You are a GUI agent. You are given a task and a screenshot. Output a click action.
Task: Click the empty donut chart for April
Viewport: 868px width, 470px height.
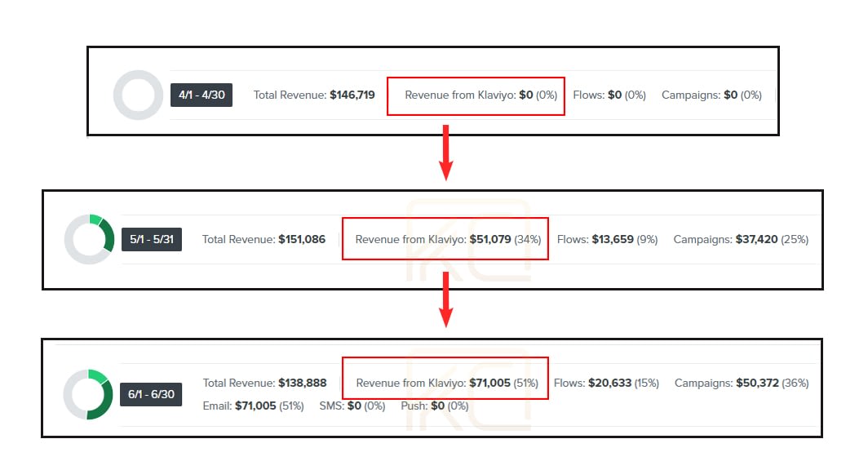click(x=138, y=95)
